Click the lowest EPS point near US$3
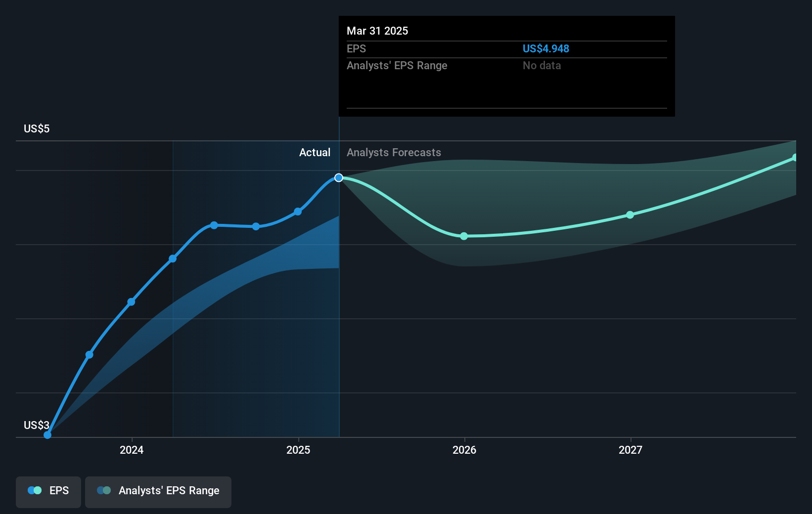Screen dimensions: 812x514 [x=47, y=435]
